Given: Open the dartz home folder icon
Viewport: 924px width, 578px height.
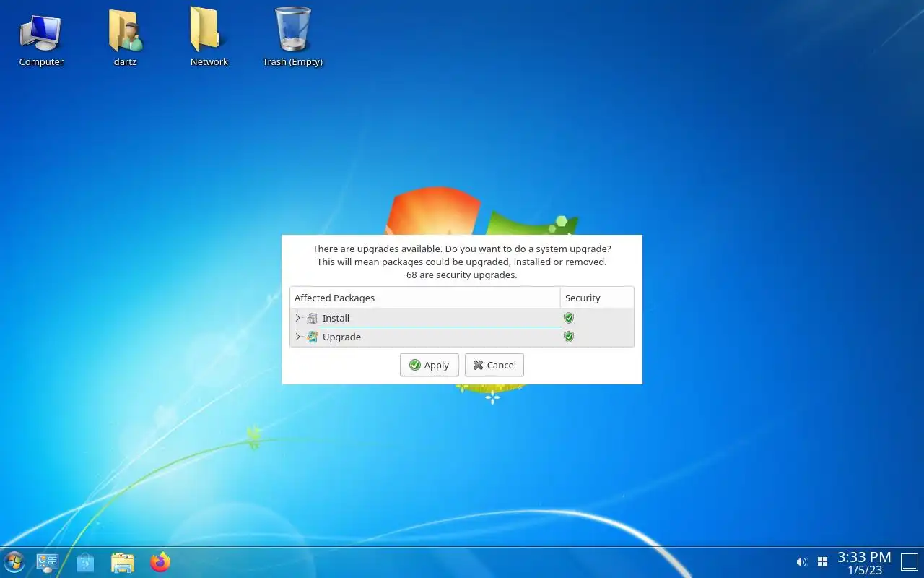Looking at the screenshot, I should point(125,38).
